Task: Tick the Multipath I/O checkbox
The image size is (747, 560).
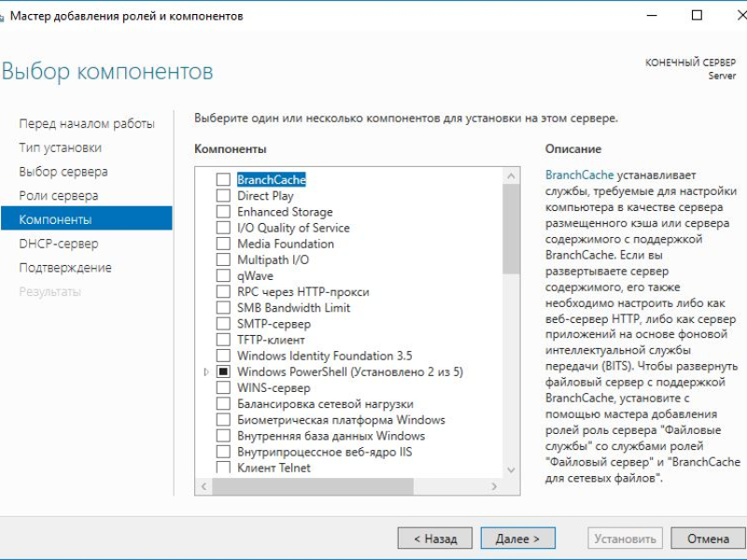Action: pos(223,259)
